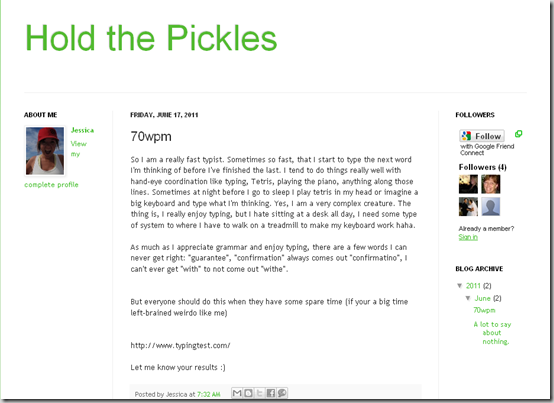Collapse the June archive month

pyautogui.click(x=468, y=298)
